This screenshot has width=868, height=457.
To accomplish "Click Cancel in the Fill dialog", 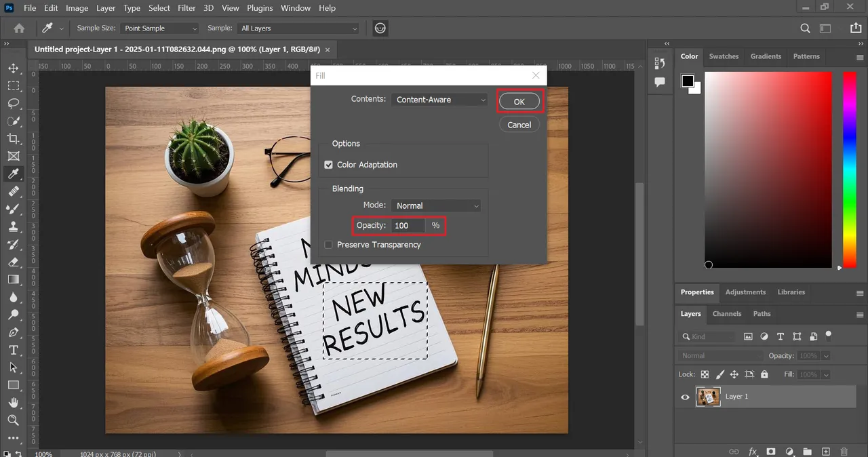I will (x=519, y=125).
